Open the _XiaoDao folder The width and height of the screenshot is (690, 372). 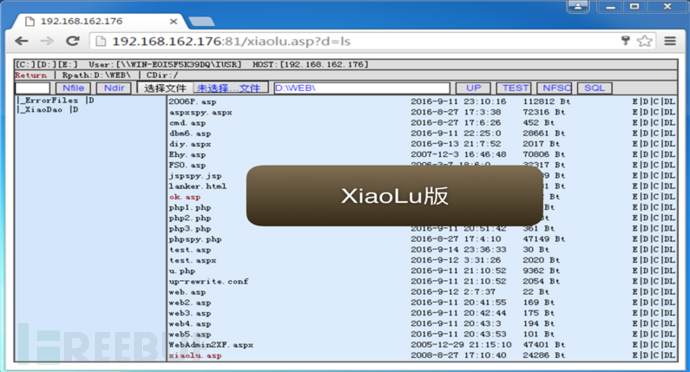(x=43, y=110)
